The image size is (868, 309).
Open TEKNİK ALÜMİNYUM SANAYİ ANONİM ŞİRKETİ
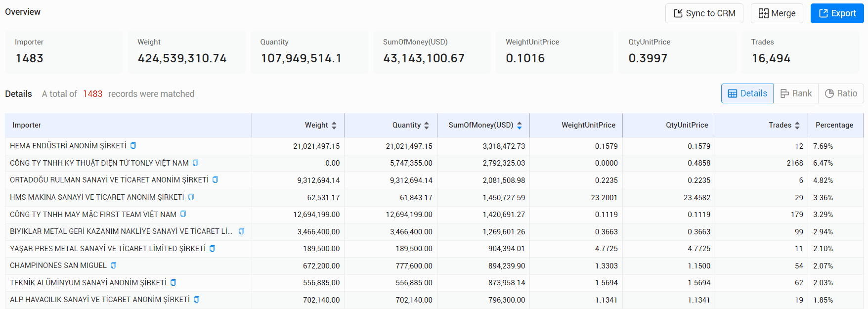tap(88, 283)
